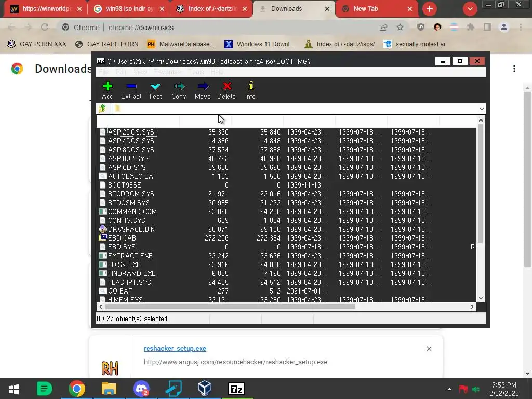532x399 pixels.
Task: Select the BOOT98SE file
Action: coord(124,185)
